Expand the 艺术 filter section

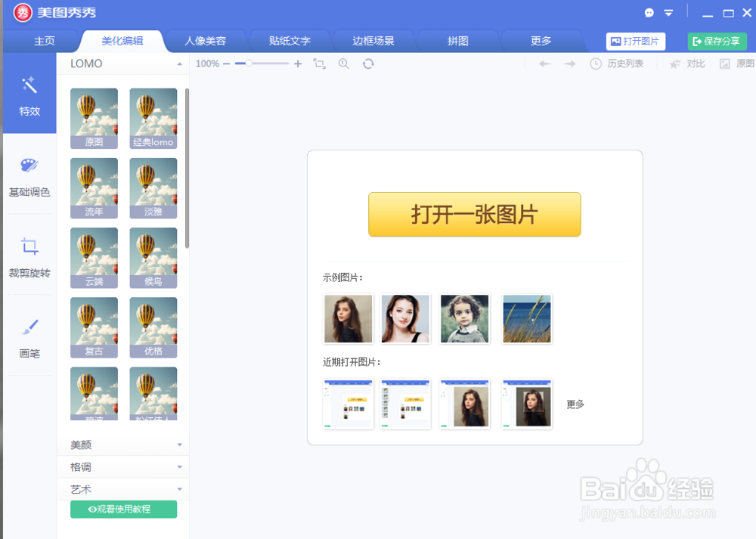pos(122,489)
